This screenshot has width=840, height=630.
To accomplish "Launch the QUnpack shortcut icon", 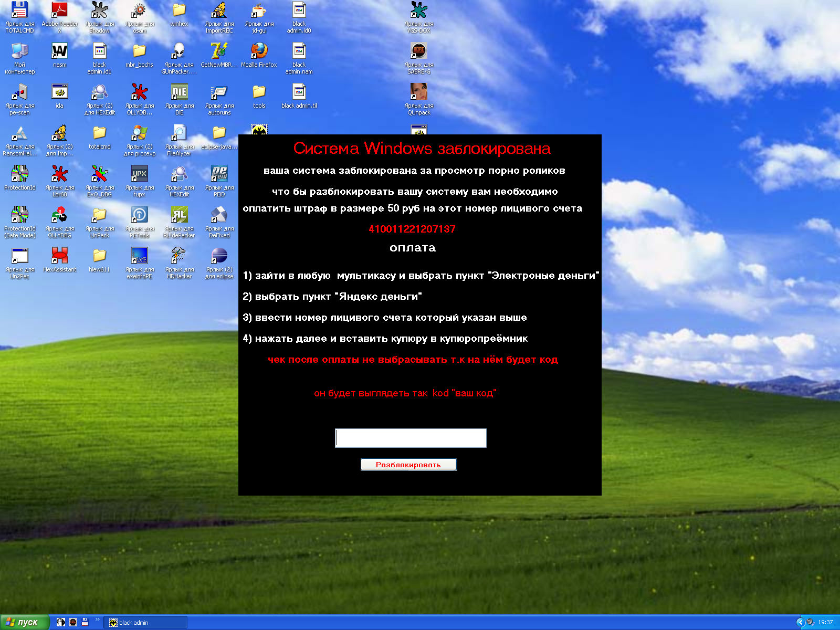I will 419,91.
